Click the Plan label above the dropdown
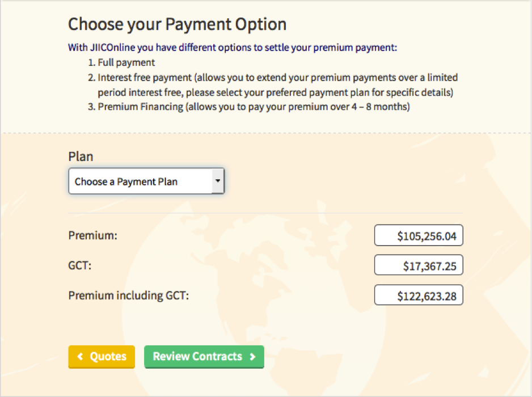 click(81, 157)
